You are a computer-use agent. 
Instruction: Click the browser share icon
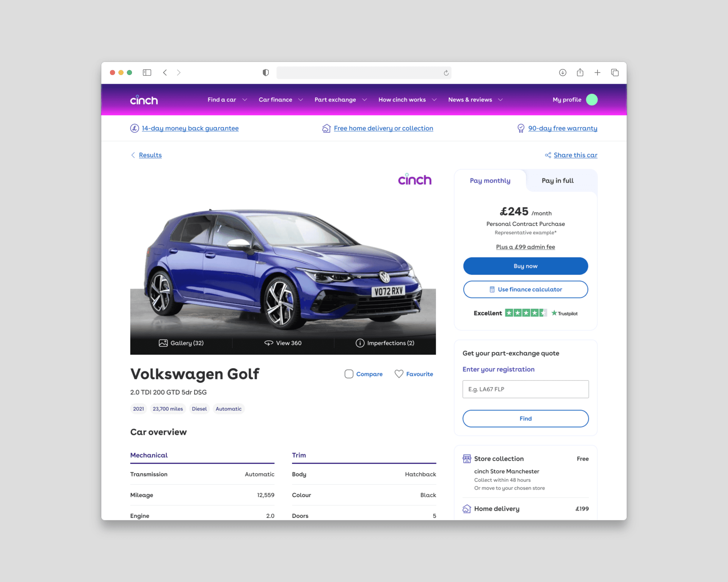(580, 72)
